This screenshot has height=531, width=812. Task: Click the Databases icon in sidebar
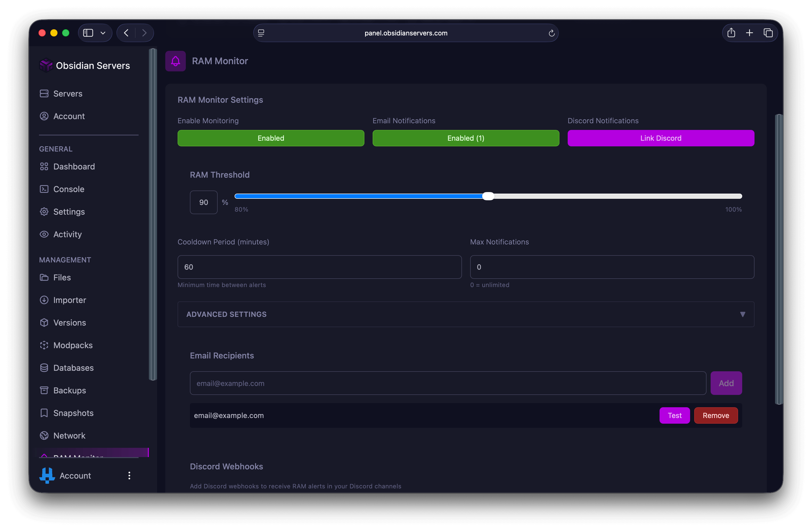pyautogui.click(x=44, y=368)
